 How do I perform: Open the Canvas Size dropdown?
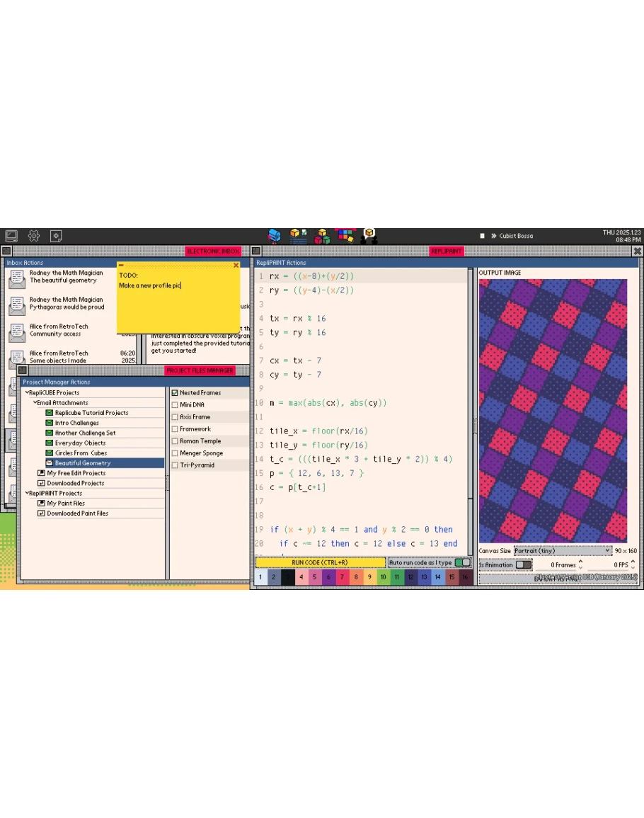(562, 550)
